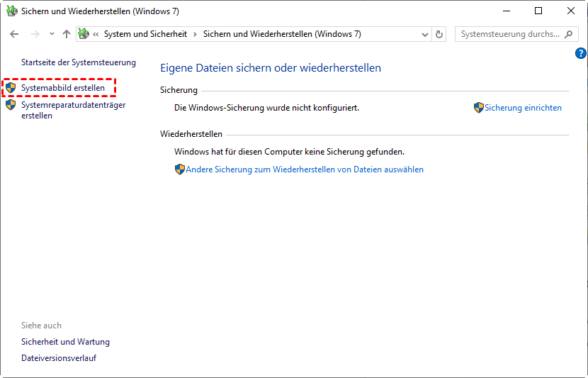Click Sicherung einrichten link
Screen dimensions: 588x378
[523, 108]
